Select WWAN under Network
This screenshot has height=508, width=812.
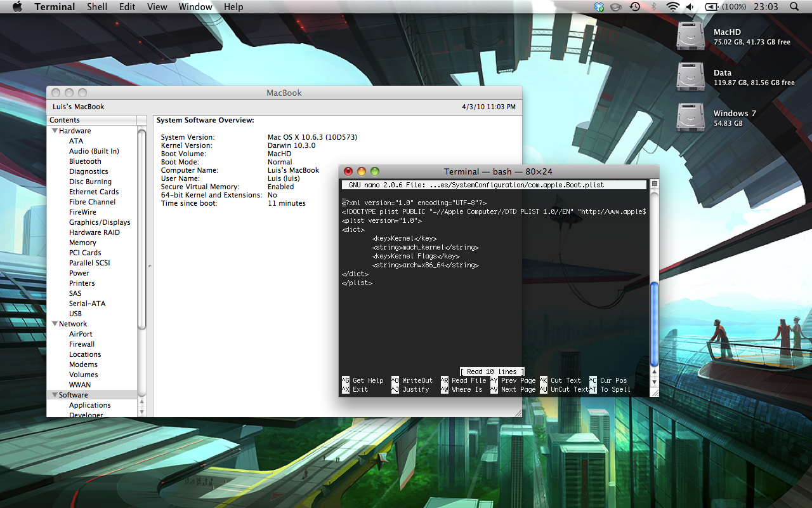click(x=80, y=385)
